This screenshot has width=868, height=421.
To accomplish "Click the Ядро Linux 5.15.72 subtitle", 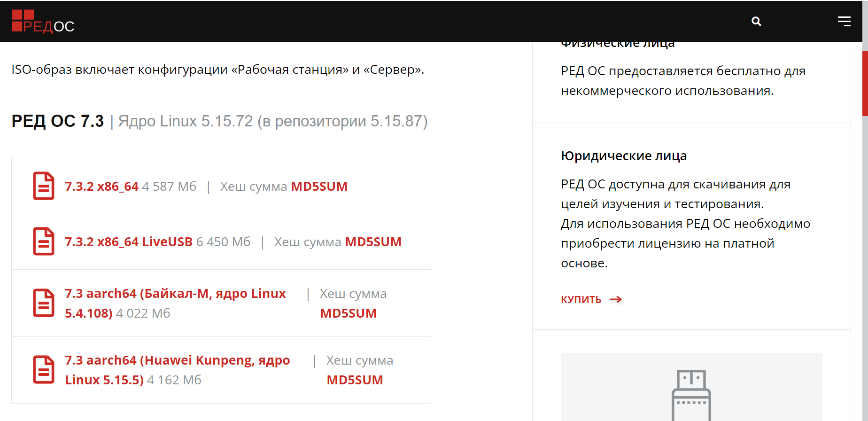I will (273, 121).
